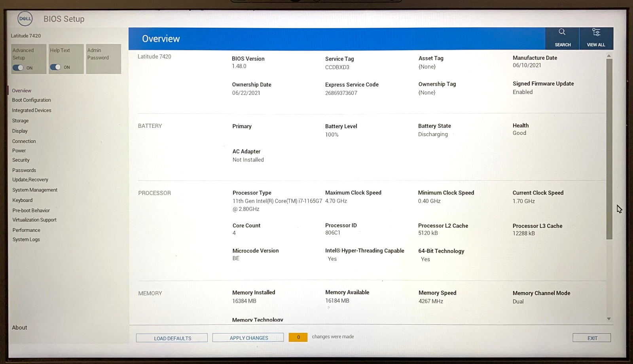Go to System Management
633x364 pixels.
coord(35,190)
